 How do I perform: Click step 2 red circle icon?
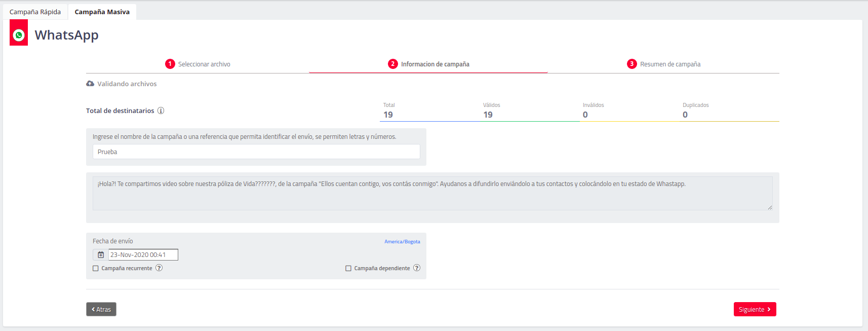pyautogui.click(x=393, y=64)
